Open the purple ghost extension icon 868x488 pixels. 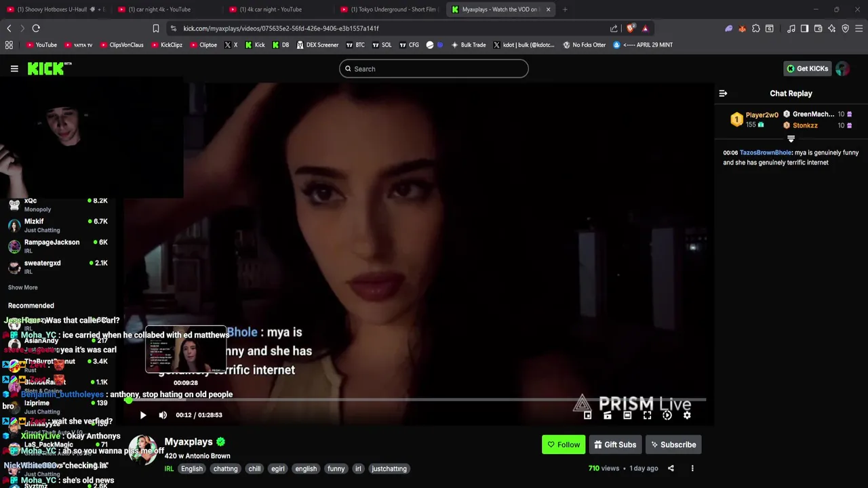[729, 28]
